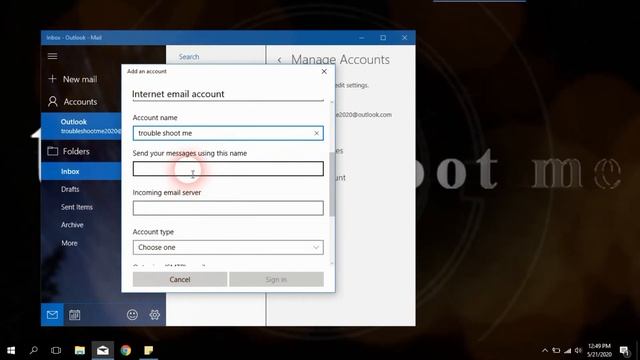Screen dimensions: 640x360
Task: Open Task View on taskbar
Action: 56,350
